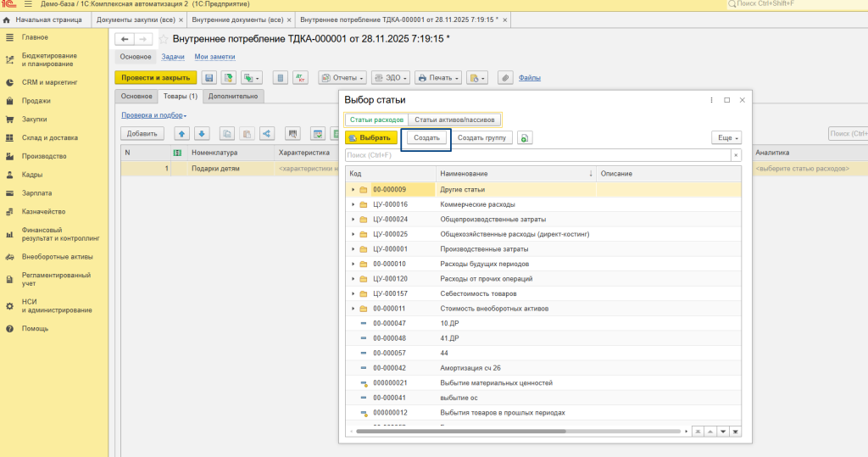
Task: Click the Дт/Кт postings icon
Action: pyautogui.click(x=301, y=77)
